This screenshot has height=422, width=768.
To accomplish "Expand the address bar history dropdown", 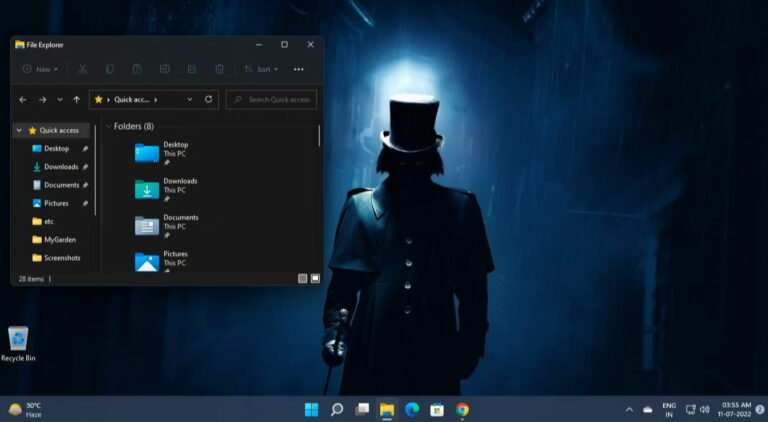I will click(x=190, y=99).
